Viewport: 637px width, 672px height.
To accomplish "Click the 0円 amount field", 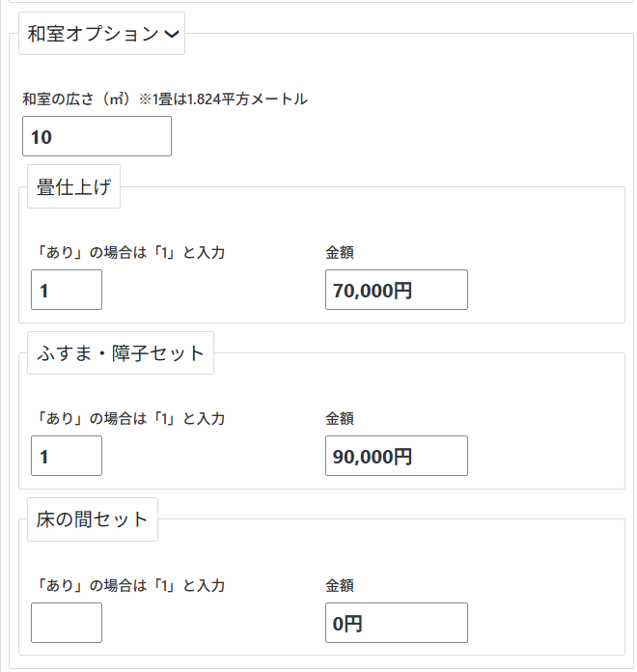I will pos(396,623).
